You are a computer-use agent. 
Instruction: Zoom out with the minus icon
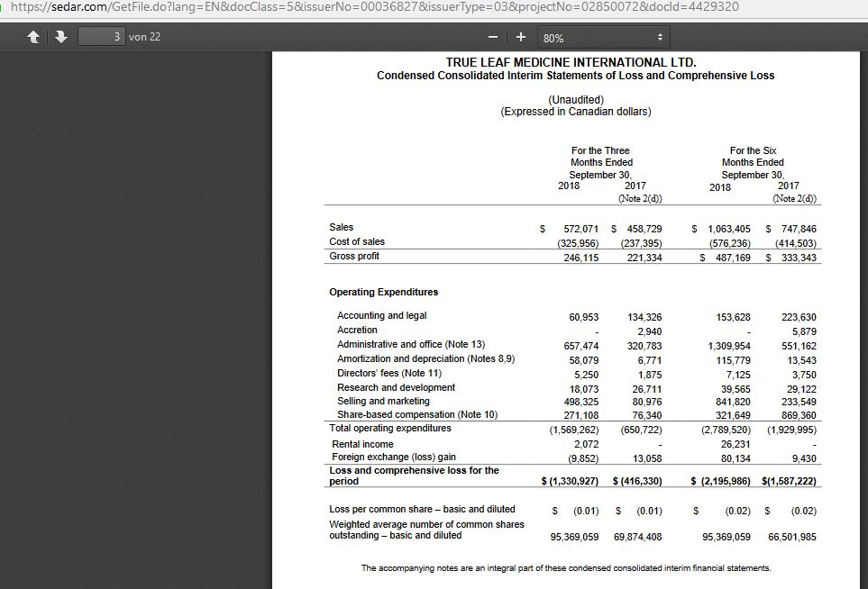492,37
